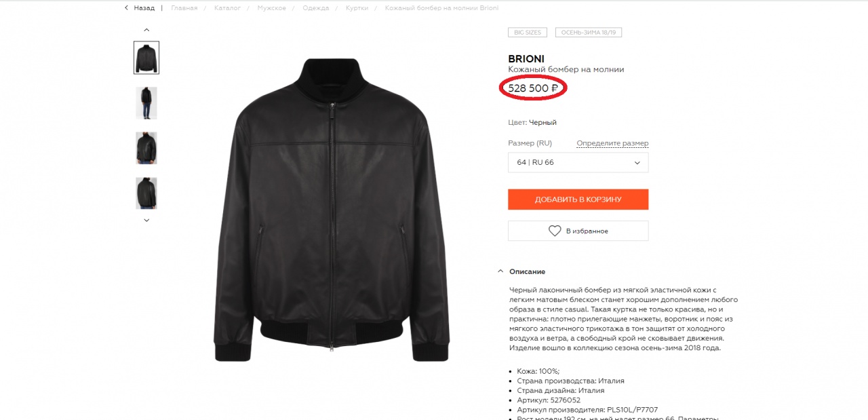Click the Осень-Зима 18/19 tag
This screenshot has width=868, height=420.
tap(589, 32)
